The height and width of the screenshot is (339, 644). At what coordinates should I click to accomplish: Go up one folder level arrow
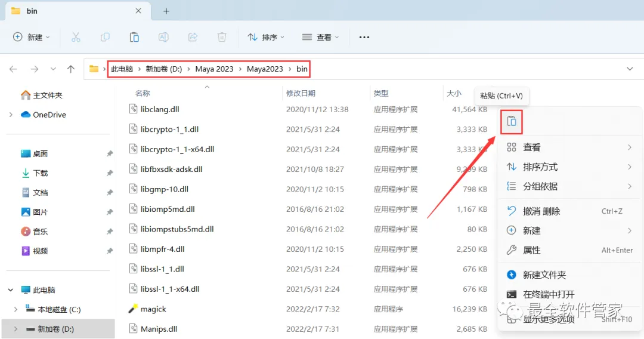pos(71,69)
